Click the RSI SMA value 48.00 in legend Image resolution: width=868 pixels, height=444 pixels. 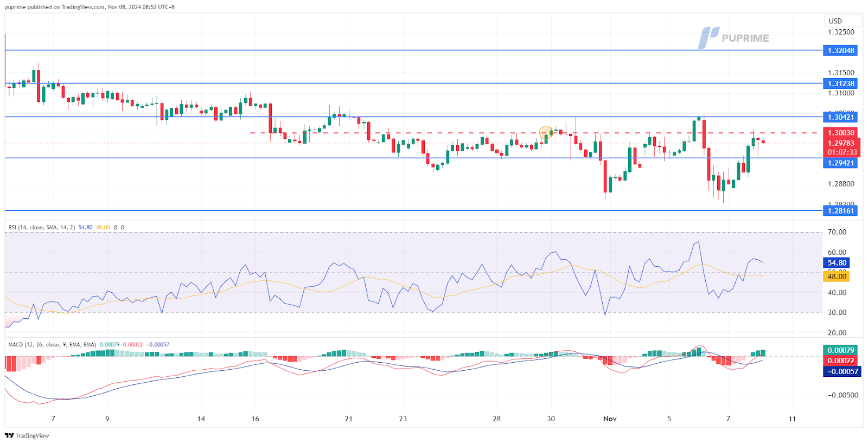(x=103, y=228)
